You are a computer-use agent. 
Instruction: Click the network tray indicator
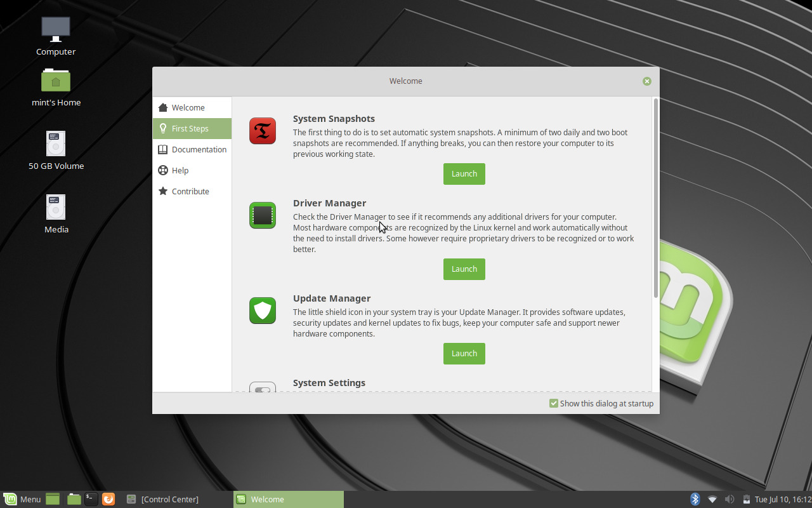(712, 499)
